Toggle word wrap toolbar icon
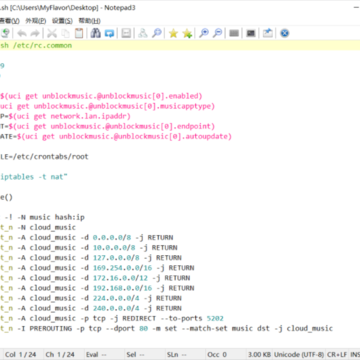360x360 pixels. (x=126, y=33)
